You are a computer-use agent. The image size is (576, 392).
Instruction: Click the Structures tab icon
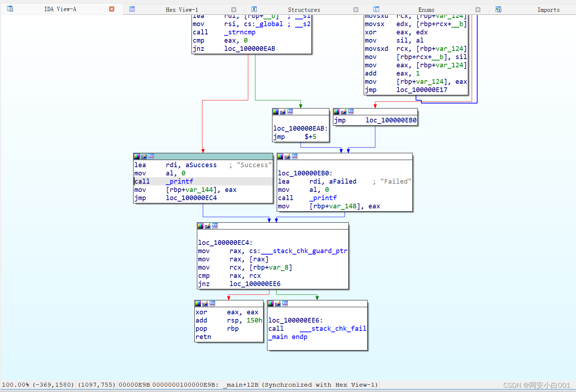[x=254, y=9]
